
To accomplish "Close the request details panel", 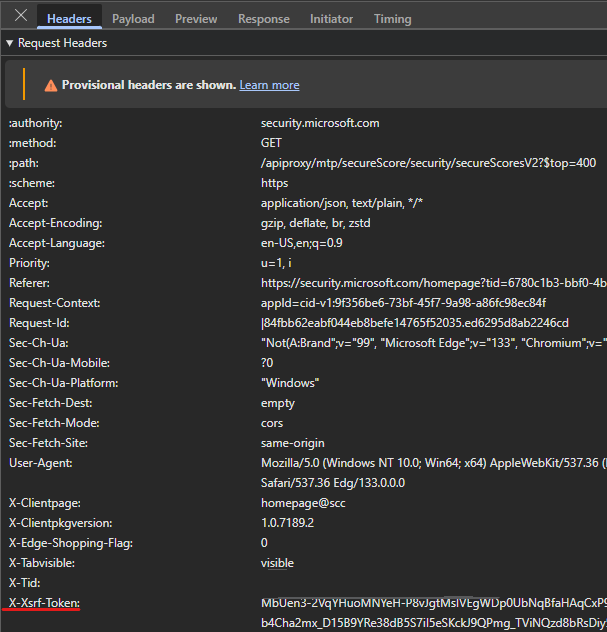I will coord(21,16).
